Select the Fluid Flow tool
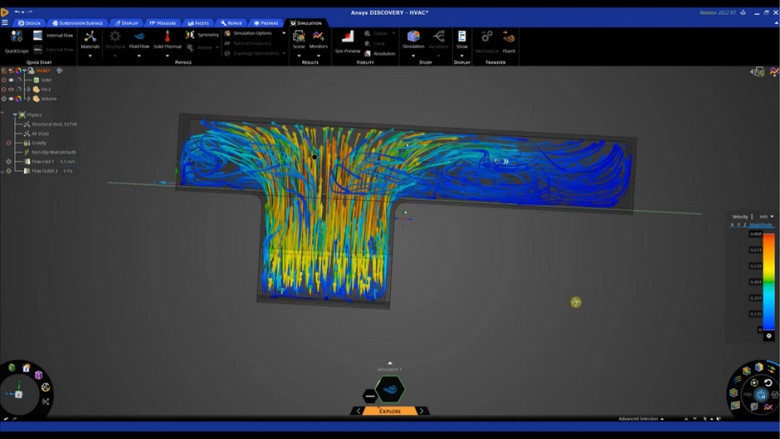The height and width of the screenshot is (439, 780). (x=139, y=39)
